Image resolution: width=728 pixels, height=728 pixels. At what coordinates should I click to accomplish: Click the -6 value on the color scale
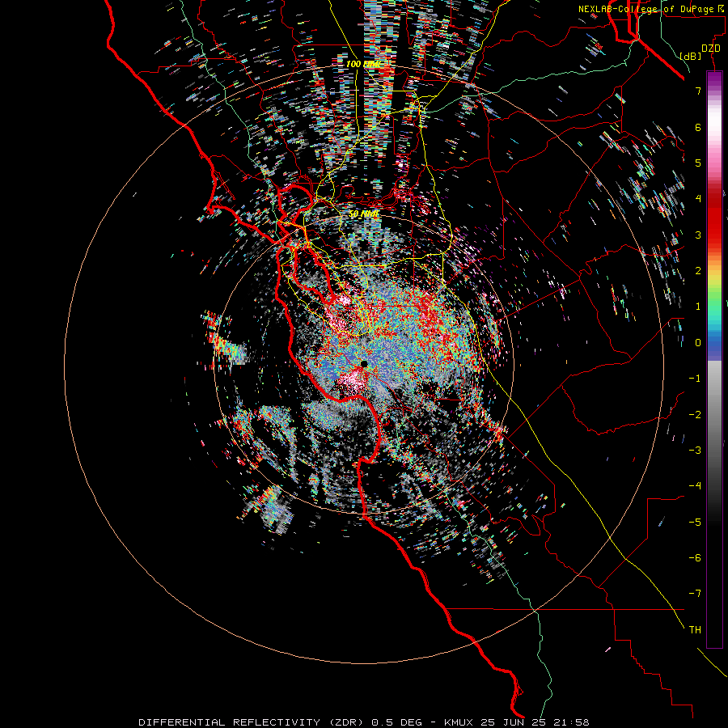pos(695,558)
